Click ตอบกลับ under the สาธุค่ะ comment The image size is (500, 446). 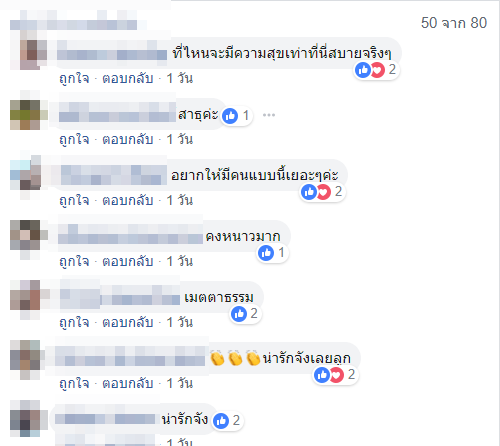(x=128, y=139)
